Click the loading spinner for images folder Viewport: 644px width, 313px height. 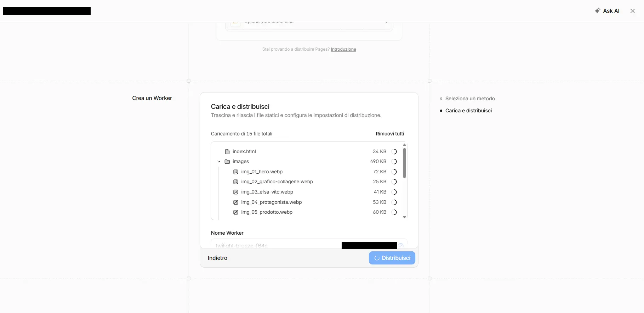[x=394, y=162]
